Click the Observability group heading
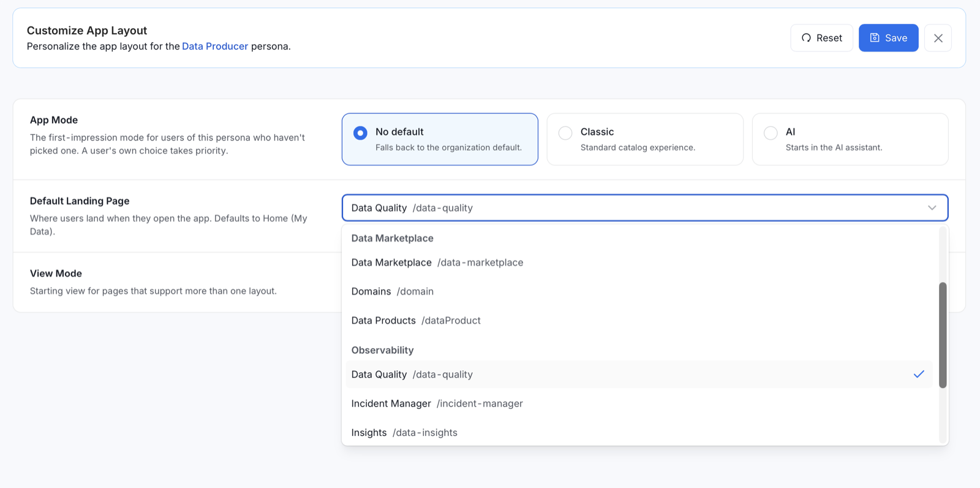 click(x=382, y=350)
